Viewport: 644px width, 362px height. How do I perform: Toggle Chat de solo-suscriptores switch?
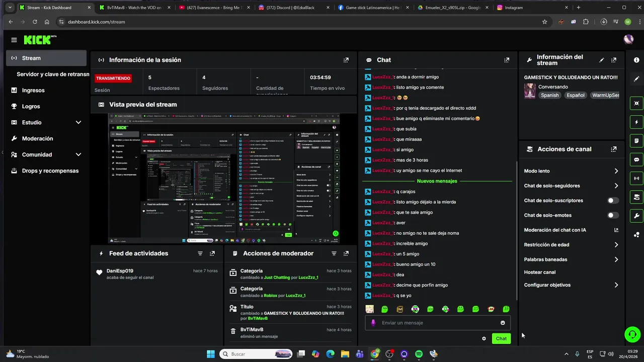(x=613, y=201)
